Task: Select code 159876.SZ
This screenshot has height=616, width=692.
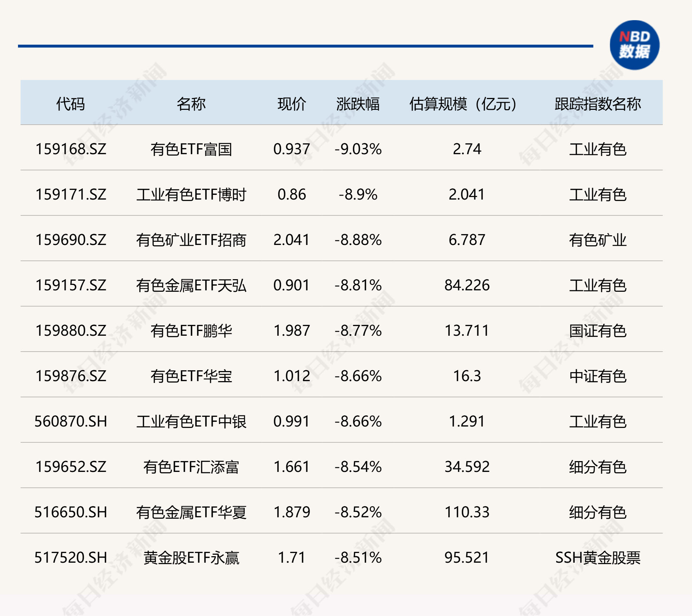Action: 71,376
